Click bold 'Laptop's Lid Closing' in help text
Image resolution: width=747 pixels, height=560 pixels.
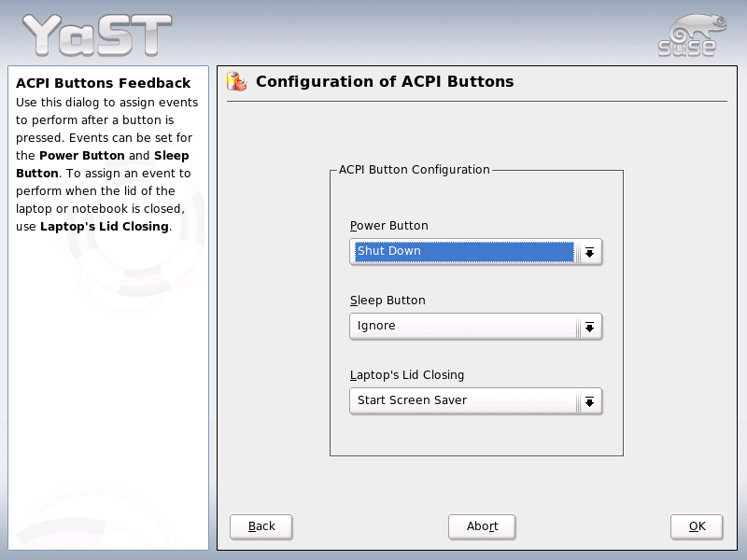point(105,226)
